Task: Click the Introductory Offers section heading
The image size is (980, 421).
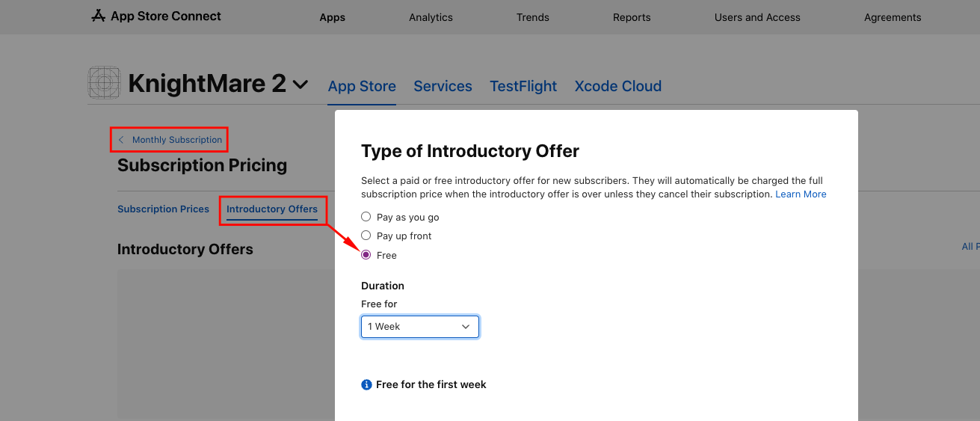Action: click(185, 250)
